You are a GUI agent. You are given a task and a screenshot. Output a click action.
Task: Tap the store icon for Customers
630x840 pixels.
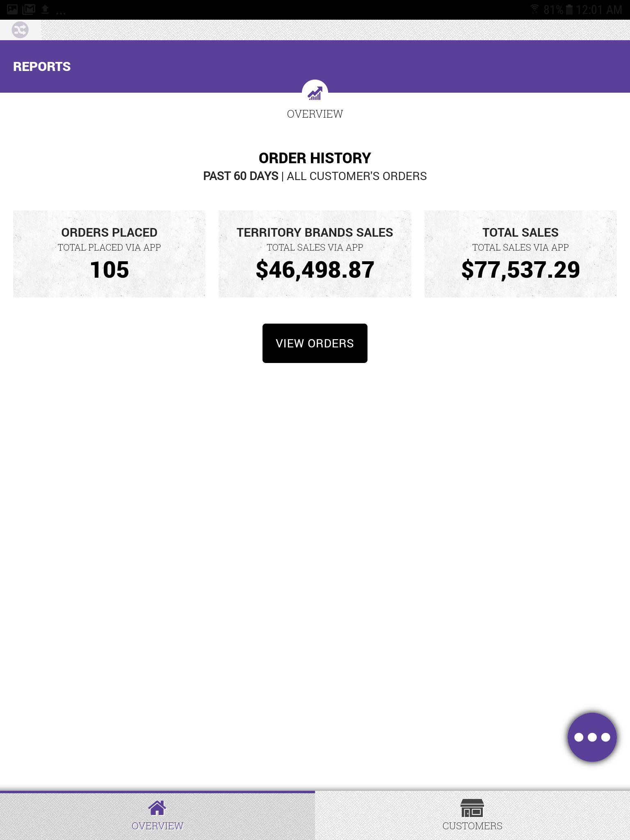(x=472, y=808)
